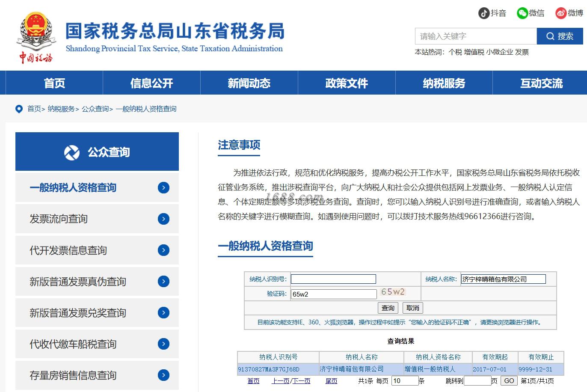Click the location pin breadcrumb icon

click(19, 109)
